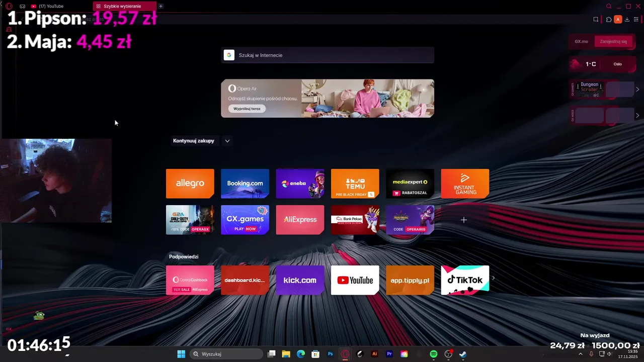Open the Hero Wars OPERAIRIS code tile
The image size is (644, 362).
[410, 220]
